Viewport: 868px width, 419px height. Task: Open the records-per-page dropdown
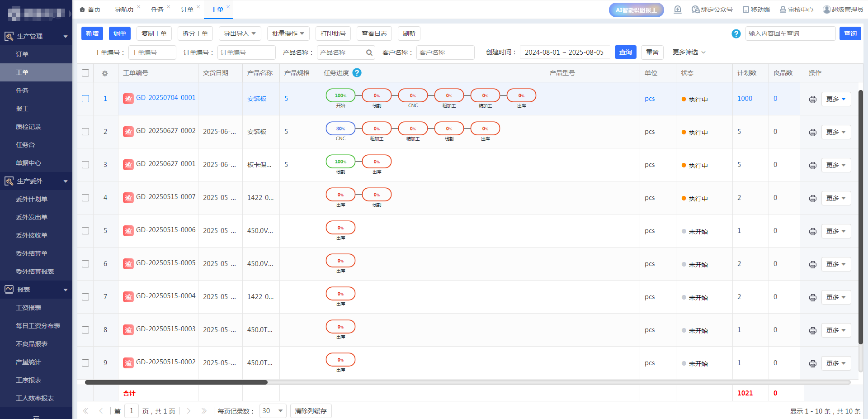point(273,411)
